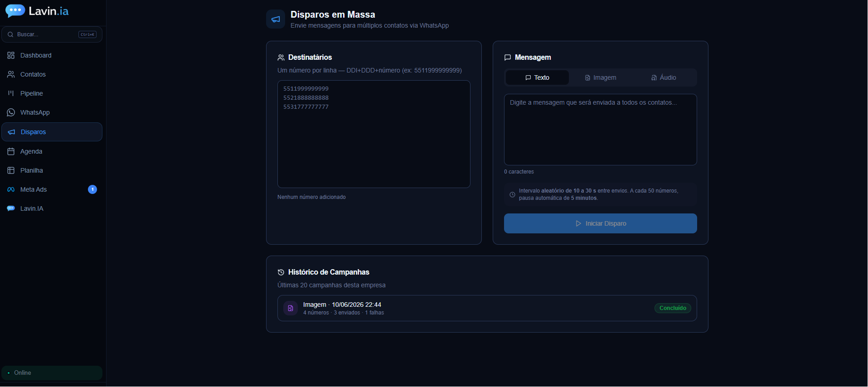Image resolution: width=868 pixels, height=387 pixels.
Task: Click the Destinatários people icon
Action: coord(281,58)
